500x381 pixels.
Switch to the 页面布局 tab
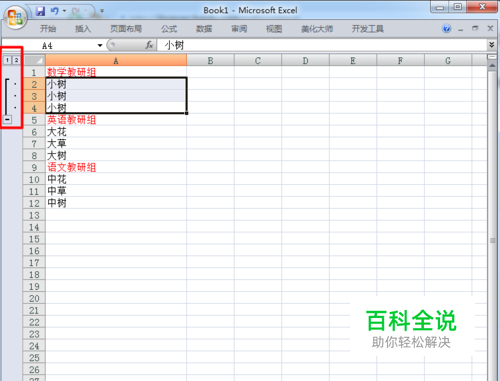pyautogui.click(x=126, y=29)
